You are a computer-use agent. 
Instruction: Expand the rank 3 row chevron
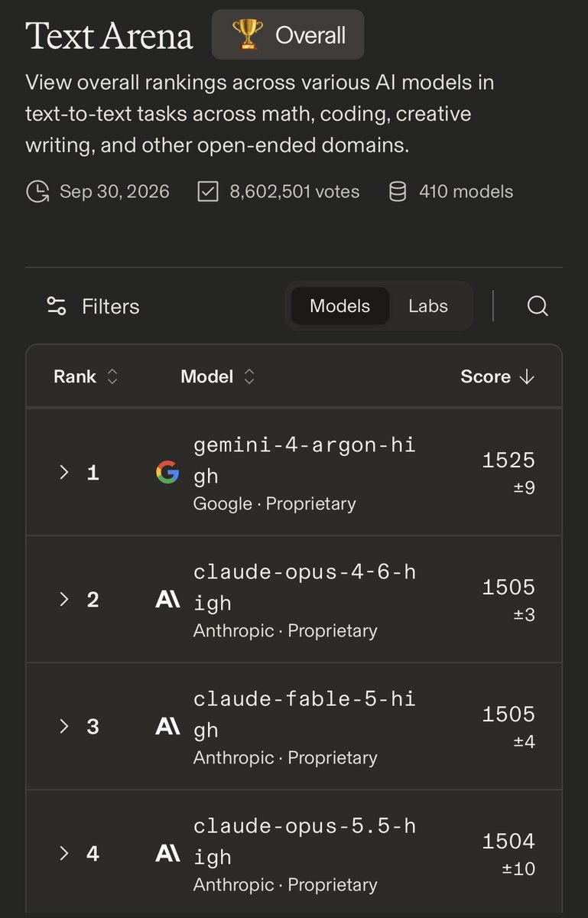(x=64, y=726)
